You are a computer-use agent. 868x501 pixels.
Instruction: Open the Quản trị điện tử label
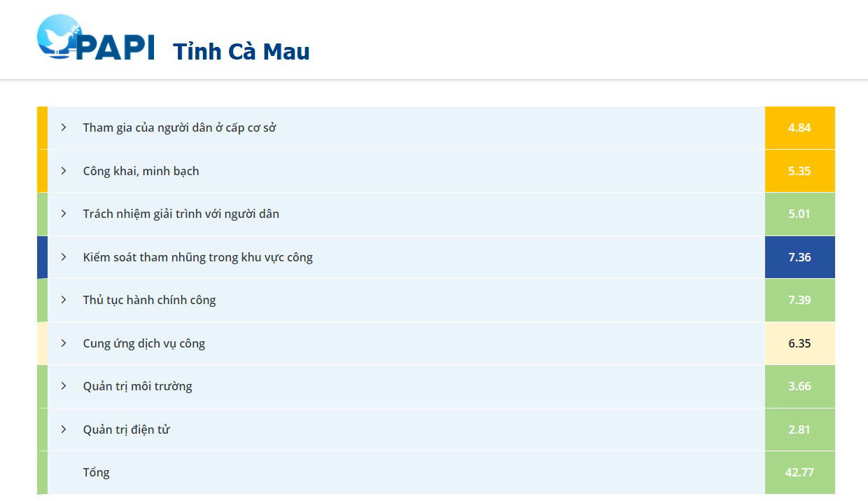pyautogui.click(x=126, y=430)
